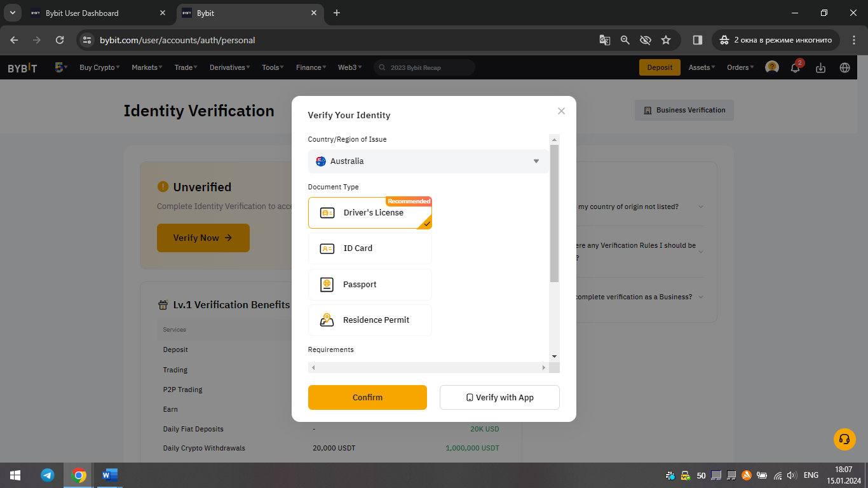Open the tab search dropdown arrow
Screen dimensions: 868x488
pos(12,13)
